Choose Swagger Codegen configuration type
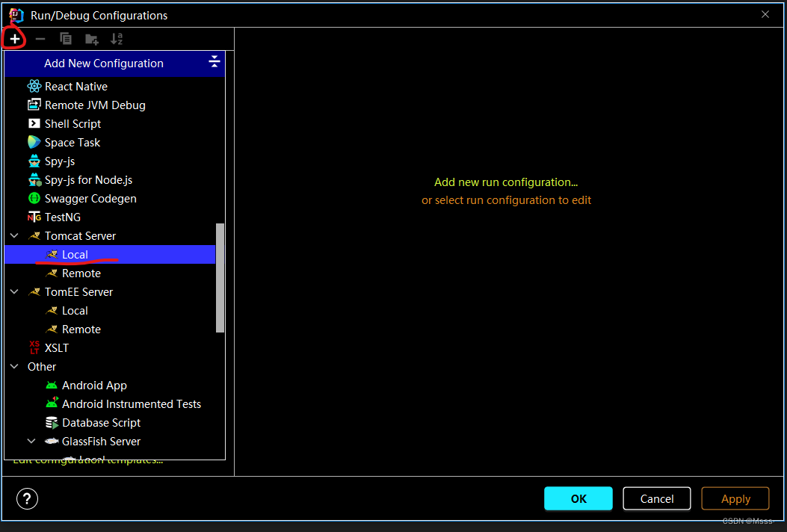Image resolution: width=787 pixels, height=532 pixels. pos(110,198)
